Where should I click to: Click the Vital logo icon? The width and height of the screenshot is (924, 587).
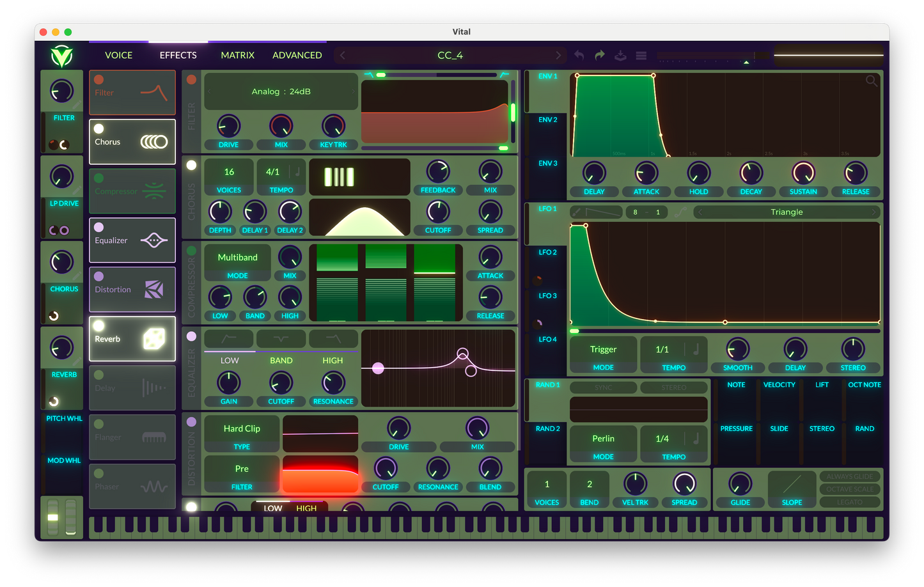(62, 56)
